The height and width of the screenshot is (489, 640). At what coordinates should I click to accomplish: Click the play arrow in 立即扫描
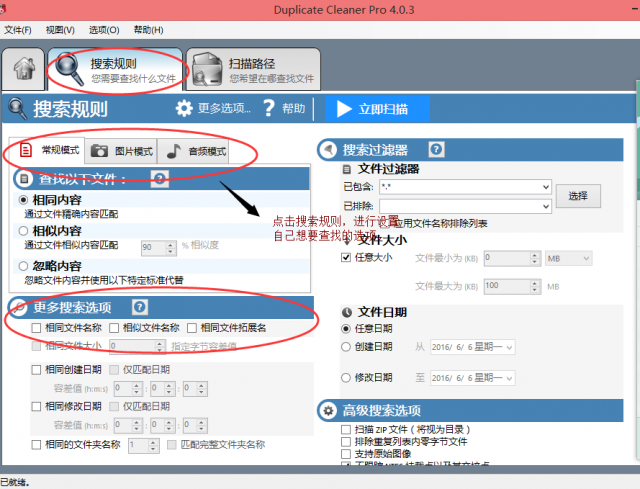coord(344,109)
